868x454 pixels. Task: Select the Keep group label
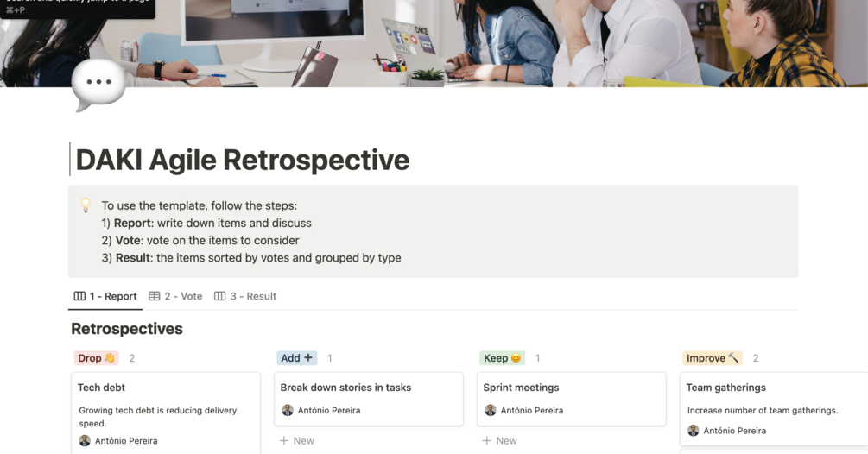pyautogui.click(x=502, y=358)
